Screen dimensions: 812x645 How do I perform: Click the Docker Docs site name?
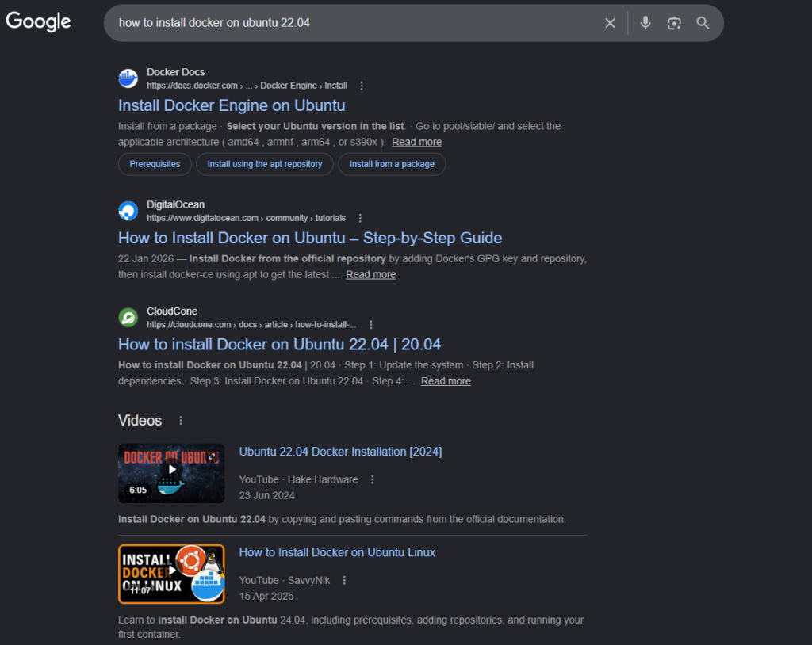pos(175,72)
